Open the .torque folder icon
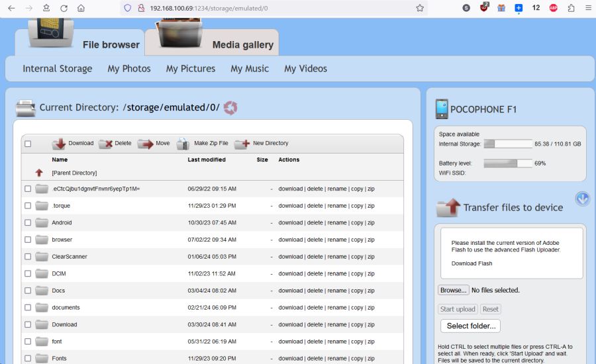This screenshot has width=596, height=364. tap(42, 206)
